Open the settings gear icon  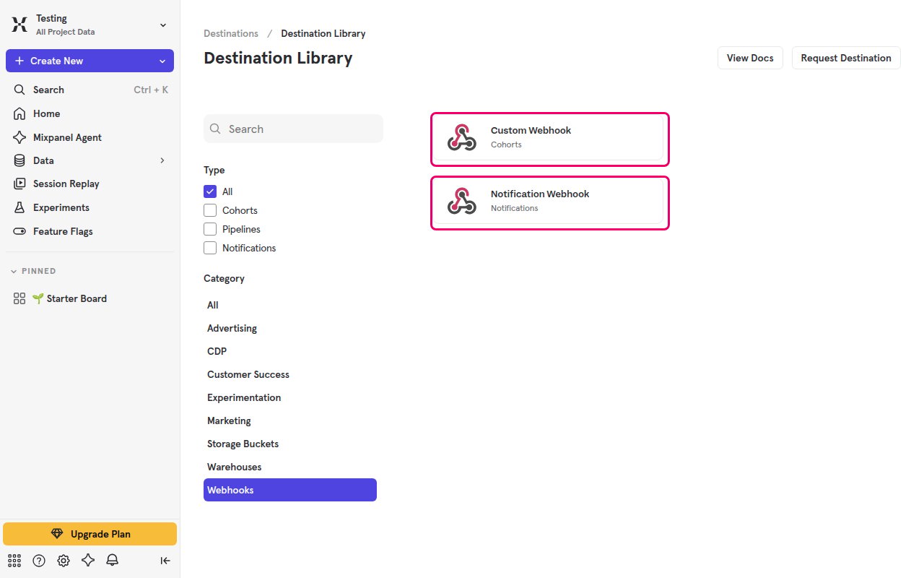pos(64,560)
